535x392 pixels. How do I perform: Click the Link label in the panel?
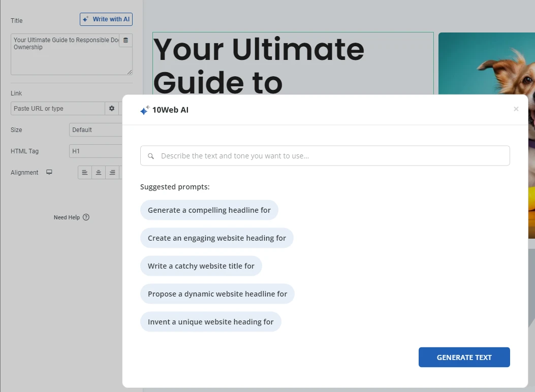pyautogui.click(x=16, y=93)
